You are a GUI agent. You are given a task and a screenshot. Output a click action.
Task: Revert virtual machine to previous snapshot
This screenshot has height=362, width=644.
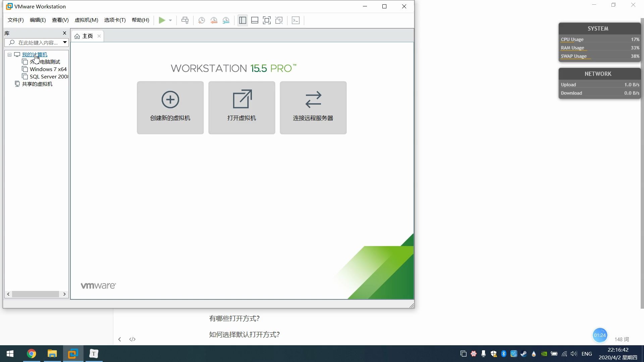tap(214, 20)
